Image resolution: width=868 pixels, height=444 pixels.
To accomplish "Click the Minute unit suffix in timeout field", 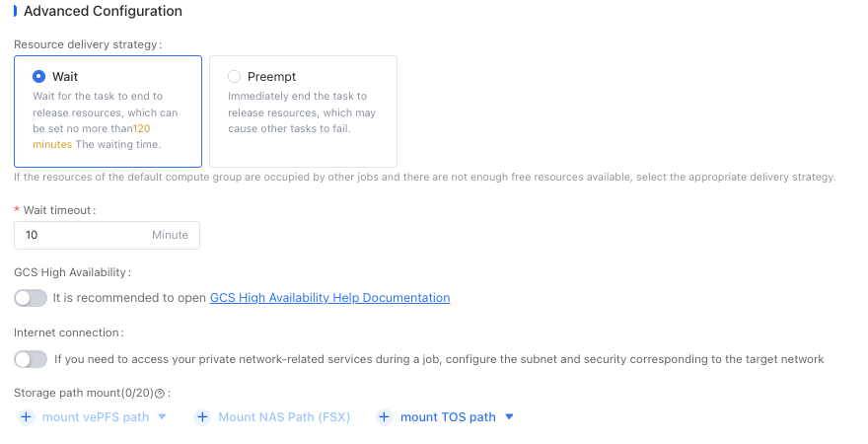I will tap(170, 235).
